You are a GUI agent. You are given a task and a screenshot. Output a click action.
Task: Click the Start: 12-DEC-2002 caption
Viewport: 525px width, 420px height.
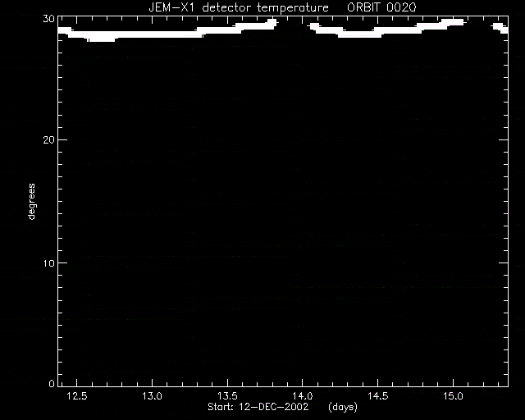[x=258, y=407]
